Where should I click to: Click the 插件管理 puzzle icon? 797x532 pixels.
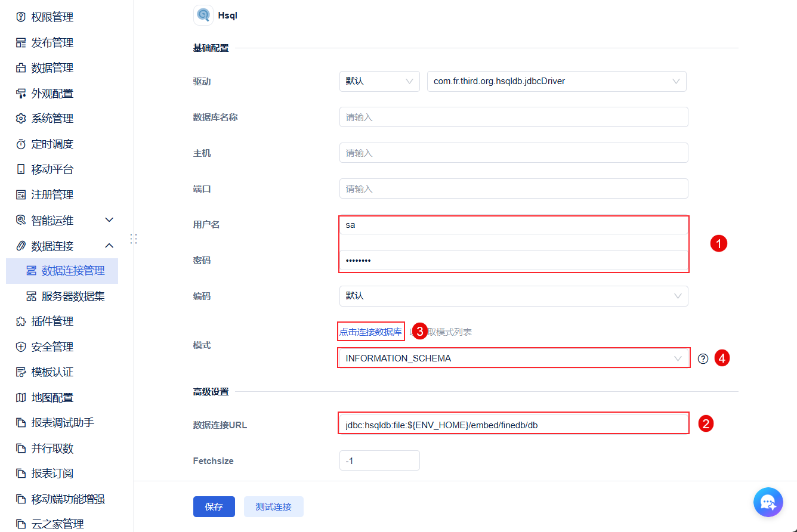point(21,321)
